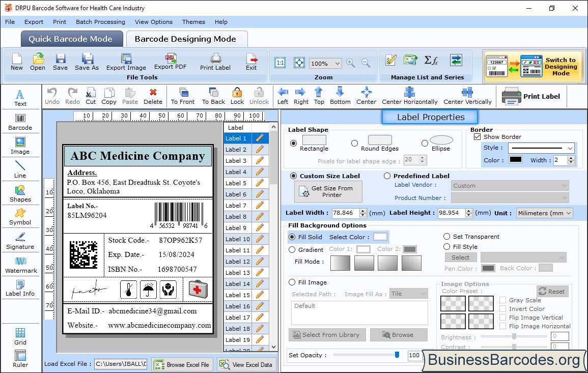
Task: Toggle the Ruler display
Action: [20, 359]
